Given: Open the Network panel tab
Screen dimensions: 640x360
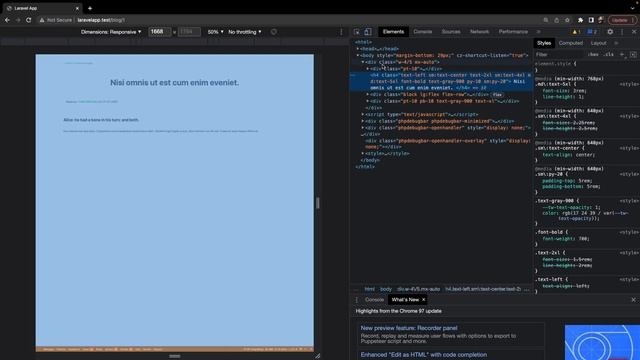Looking at the screenshot, I should tap(480, 32).
